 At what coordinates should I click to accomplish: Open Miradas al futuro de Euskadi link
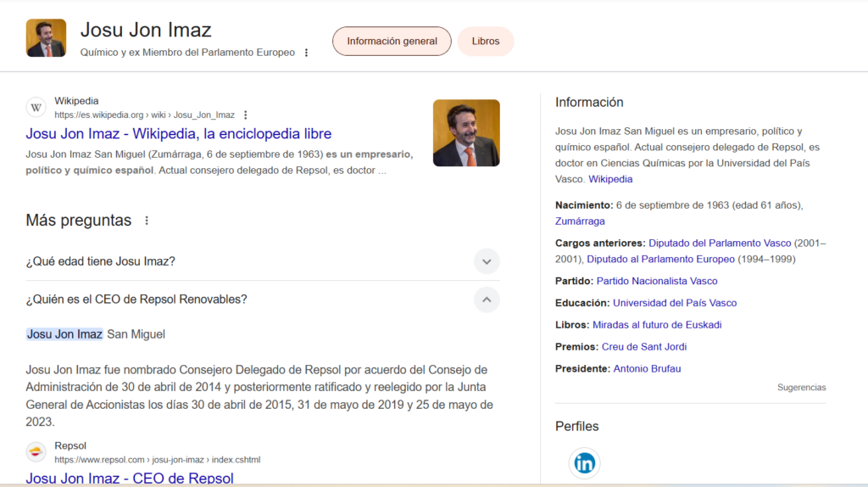[x=657, y=325]
